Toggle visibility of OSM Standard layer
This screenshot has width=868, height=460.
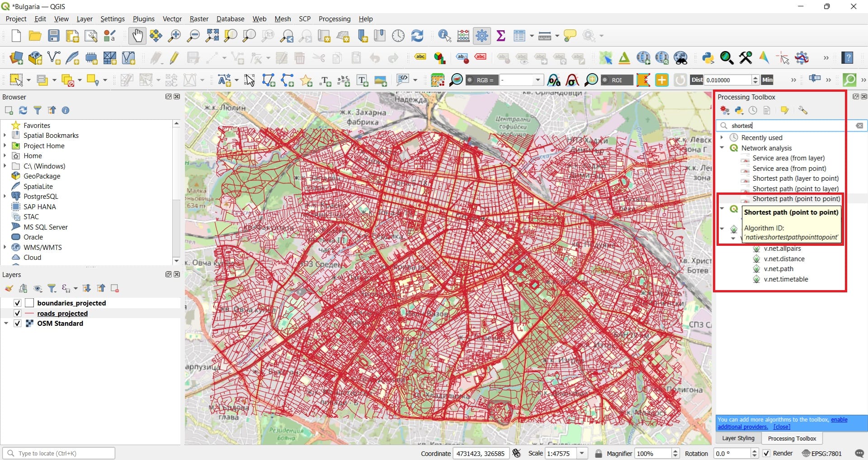(x=18, y=324)
